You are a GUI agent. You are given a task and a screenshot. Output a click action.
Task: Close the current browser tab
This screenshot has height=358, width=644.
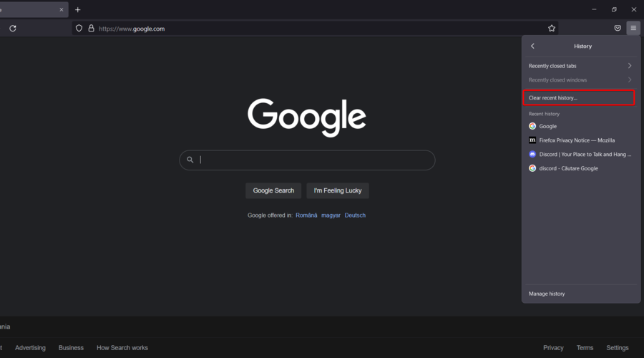point(62,10)
